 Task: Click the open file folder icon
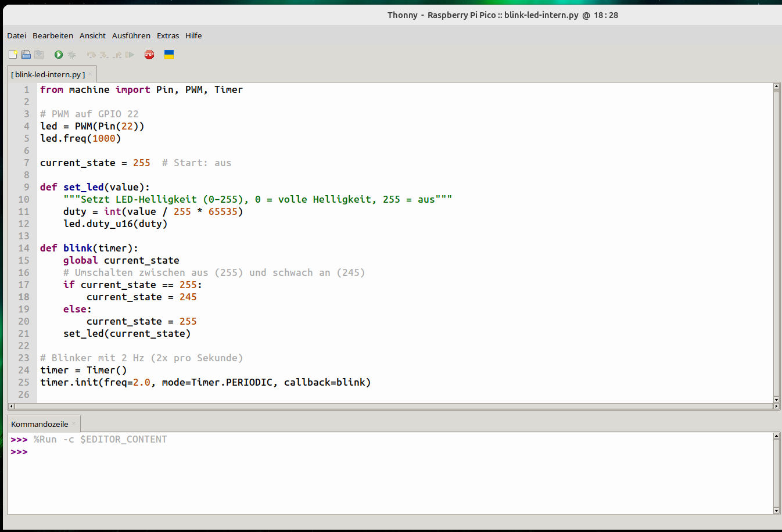(26, 55)
